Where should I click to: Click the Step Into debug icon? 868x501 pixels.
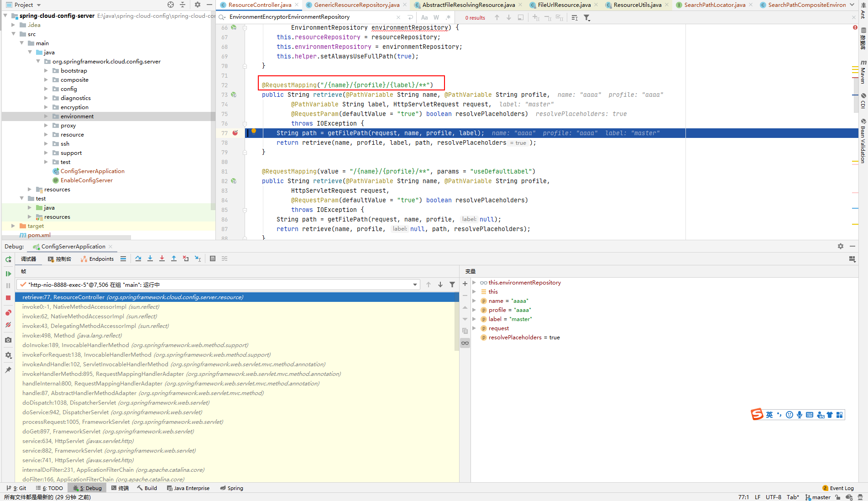(150, 258)
